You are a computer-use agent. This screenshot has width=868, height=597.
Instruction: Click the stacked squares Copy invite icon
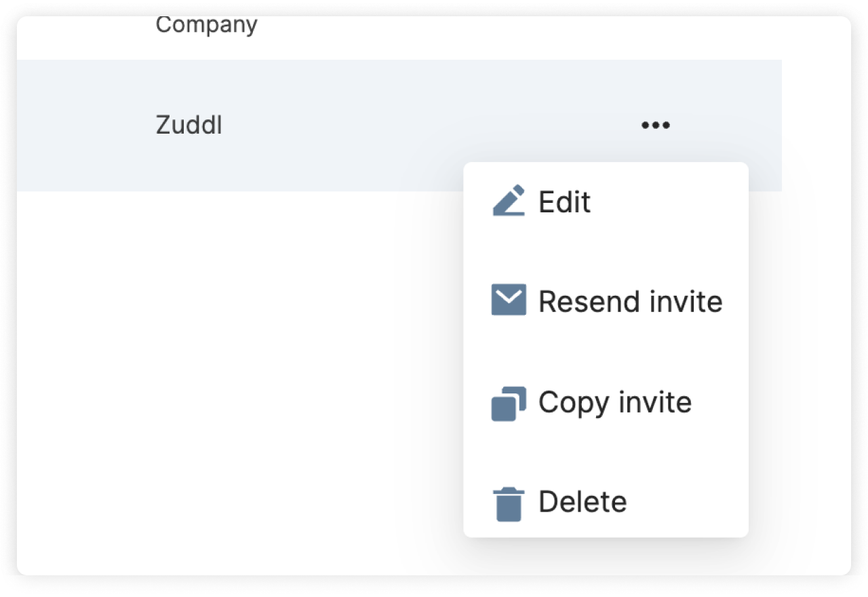509,403
